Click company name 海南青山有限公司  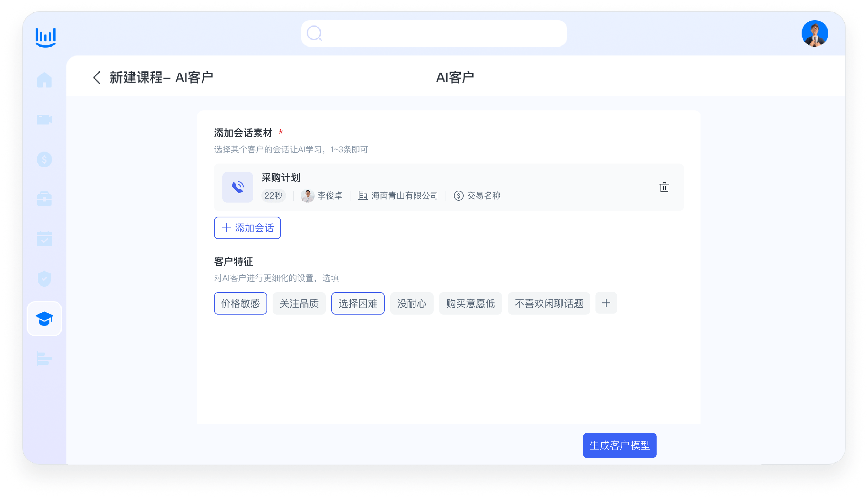[x=405, y=195]
